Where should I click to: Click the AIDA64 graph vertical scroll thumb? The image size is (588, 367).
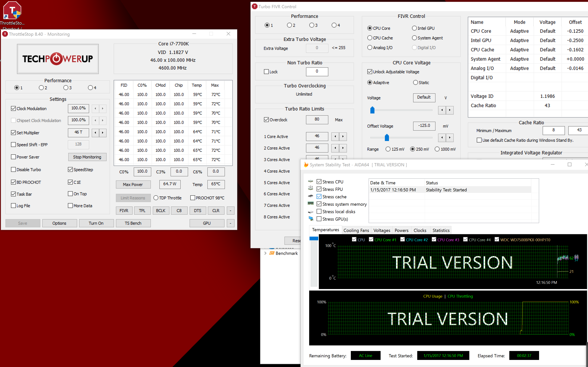(x=314, y=238)
